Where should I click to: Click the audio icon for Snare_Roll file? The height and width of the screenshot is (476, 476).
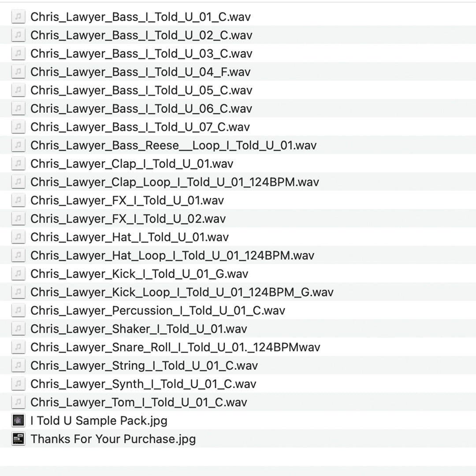(18, 347)
